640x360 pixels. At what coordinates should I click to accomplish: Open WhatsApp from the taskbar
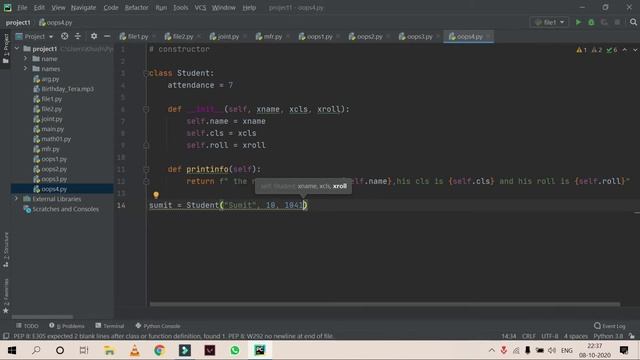coord(235,350)
